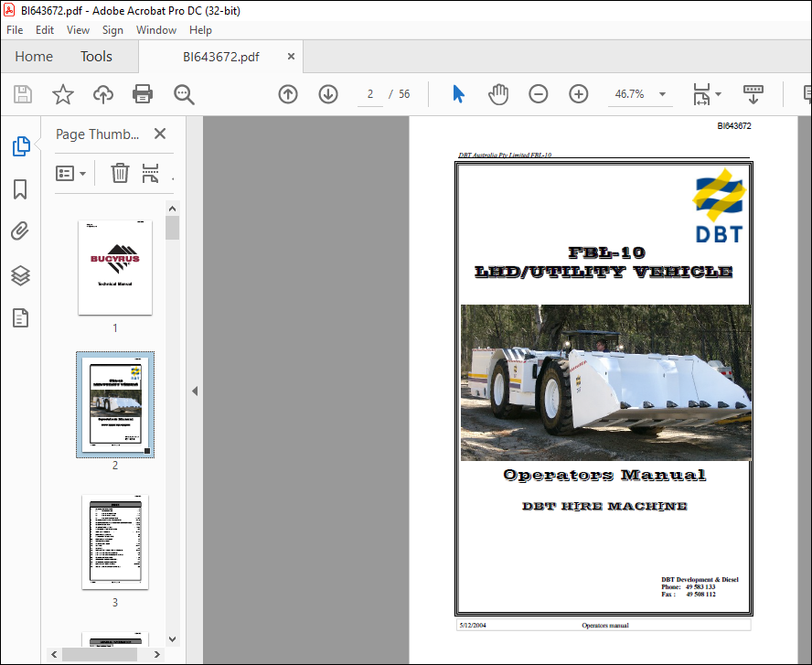Click the 'Operators Manual' heading text

[x=604, y=475]
